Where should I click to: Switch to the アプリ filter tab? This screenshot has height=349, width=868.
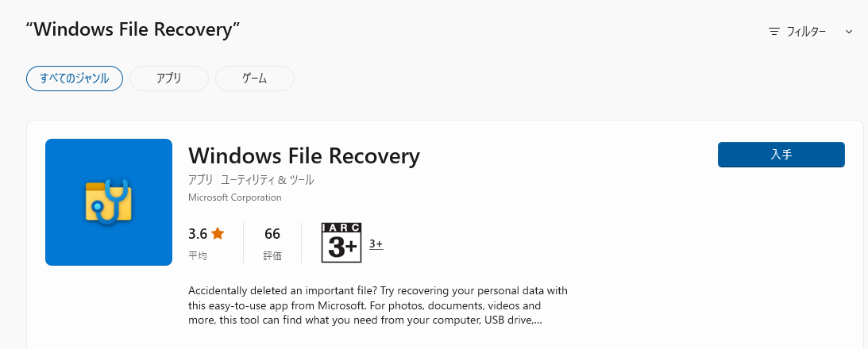(x=168, y=79)
